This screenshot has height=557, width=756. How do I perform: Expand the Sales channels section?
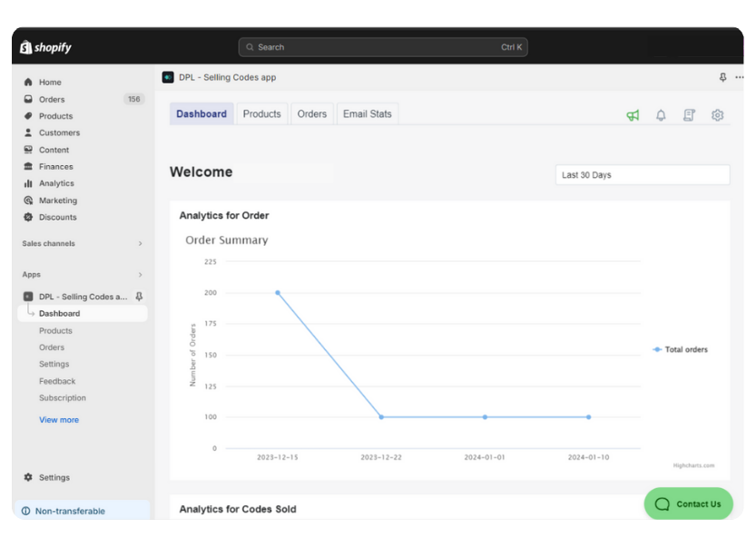click(140, 244)
